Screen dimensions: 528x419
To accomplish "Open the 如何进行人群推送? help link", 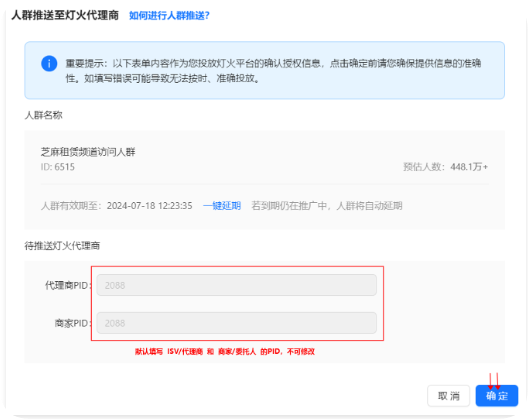I will click(x=169, y=15).
